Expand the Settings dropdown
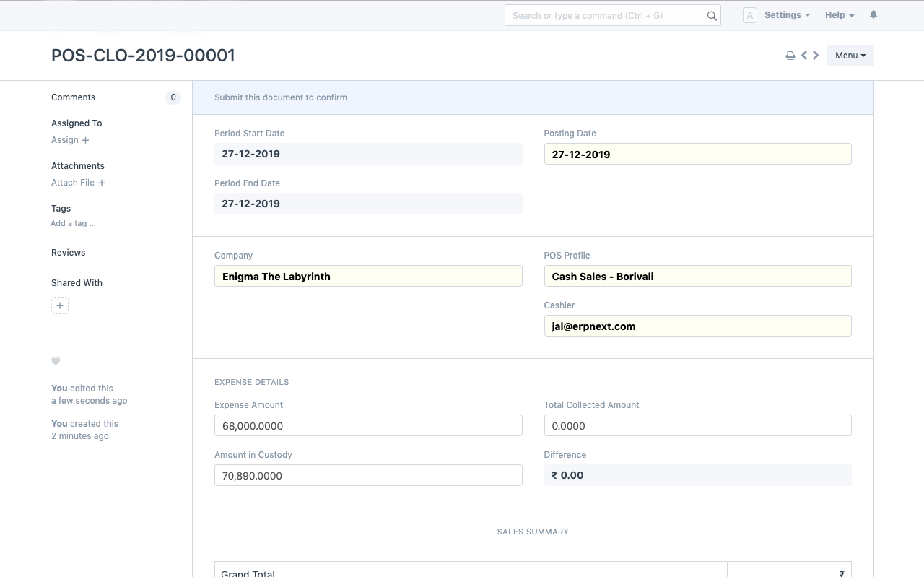This screenshot has height=577, width=924. 787,15
